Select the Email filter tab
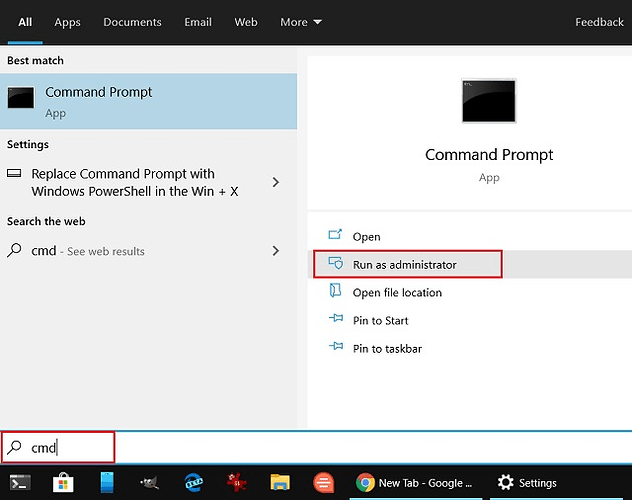The width and height of the screenshot is (632, 500). click(198, 22)
